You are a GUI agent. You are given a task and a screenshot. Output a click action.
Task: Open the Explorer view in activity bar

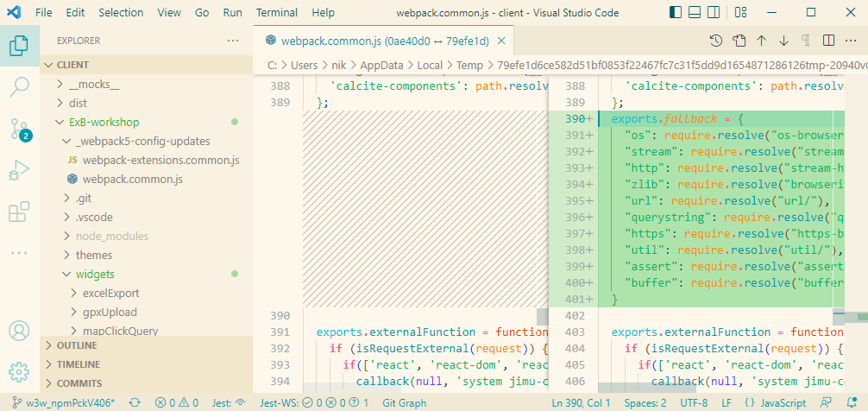19,46
